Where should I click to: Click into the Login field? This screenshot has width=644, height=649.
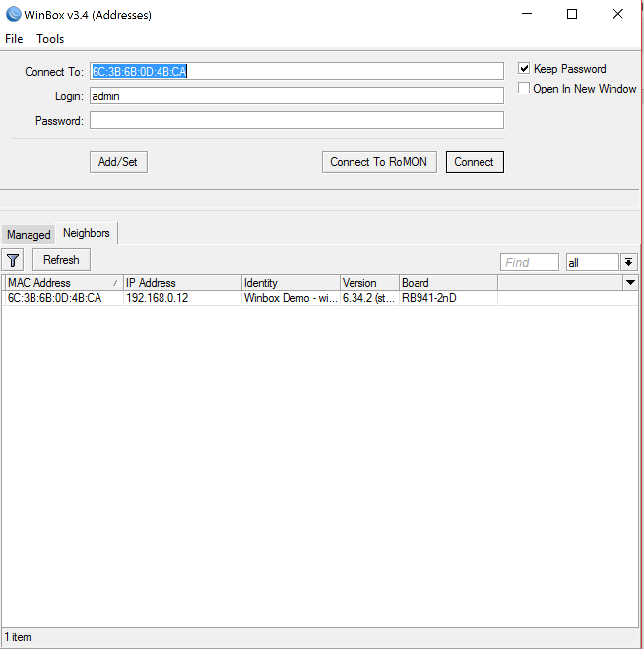[x=296, y=96]
